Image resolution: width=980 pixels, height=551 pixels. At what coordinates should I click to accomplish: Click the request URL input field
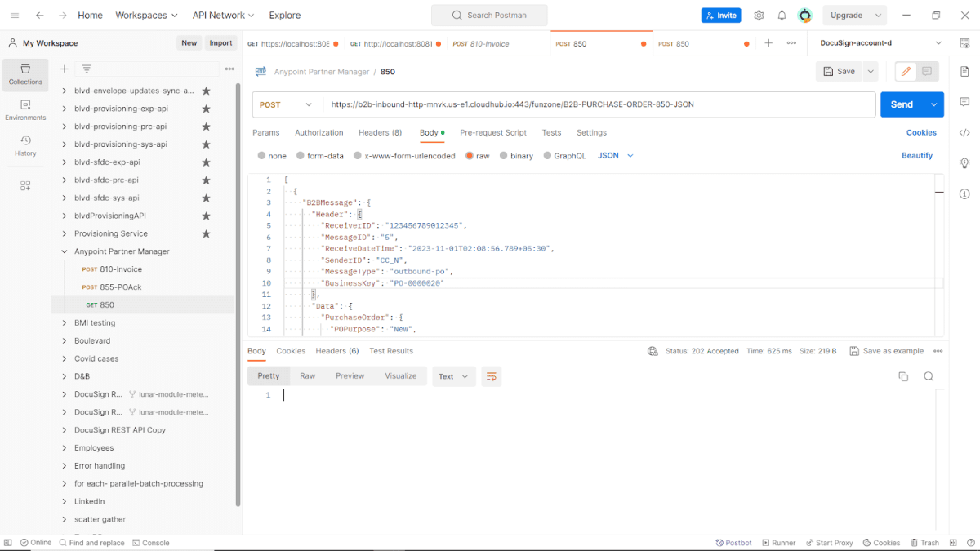[x=599, y=104]
